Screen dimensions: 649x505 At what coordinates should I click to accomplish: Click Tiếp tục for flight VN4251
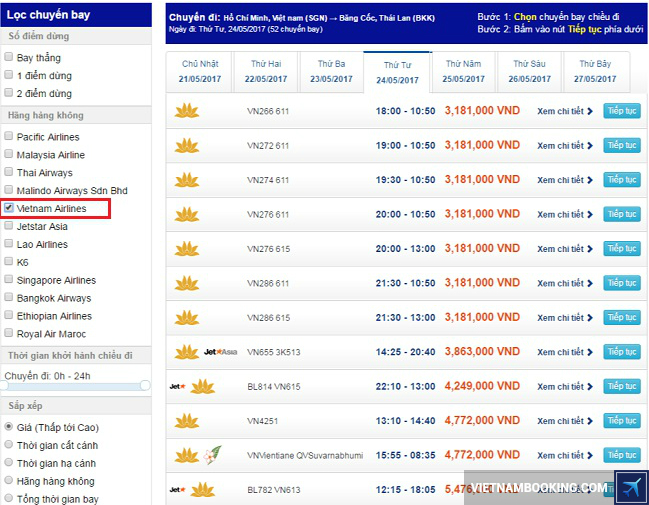tap(622, 420)
